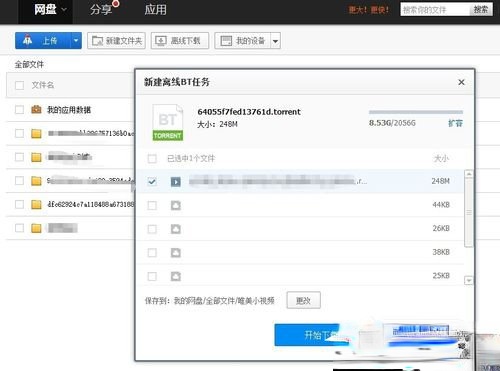This screenshot has width=500, height=371.
Task: Click the 大小 size column header
Action: point(441,158)
